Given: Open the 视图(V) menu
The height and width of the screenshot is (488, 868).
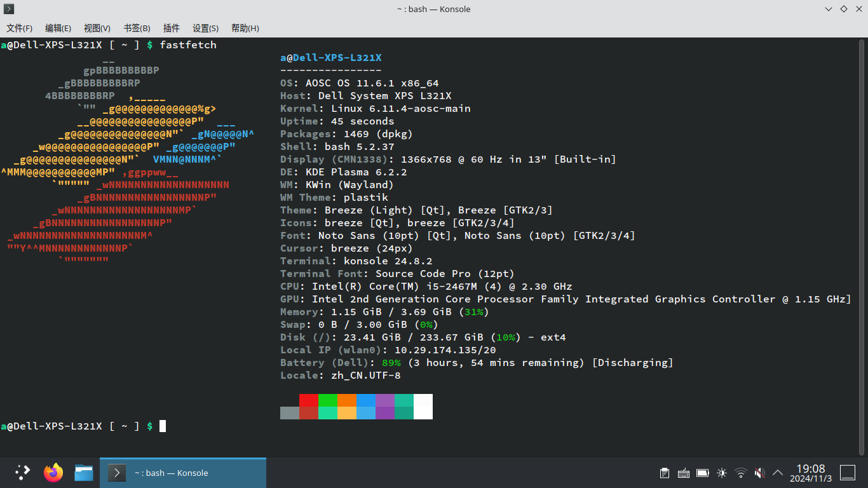Looking at the screenshot, I should coord(97,28).
